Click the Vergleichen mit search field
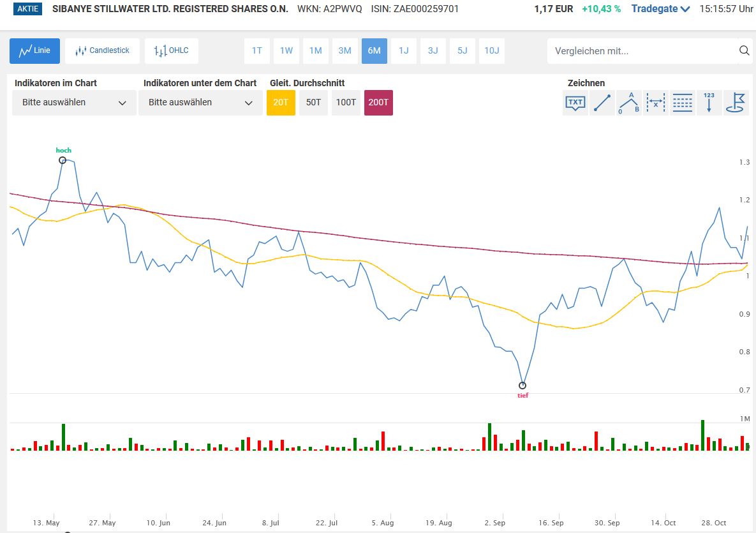 tap(641, 51)
